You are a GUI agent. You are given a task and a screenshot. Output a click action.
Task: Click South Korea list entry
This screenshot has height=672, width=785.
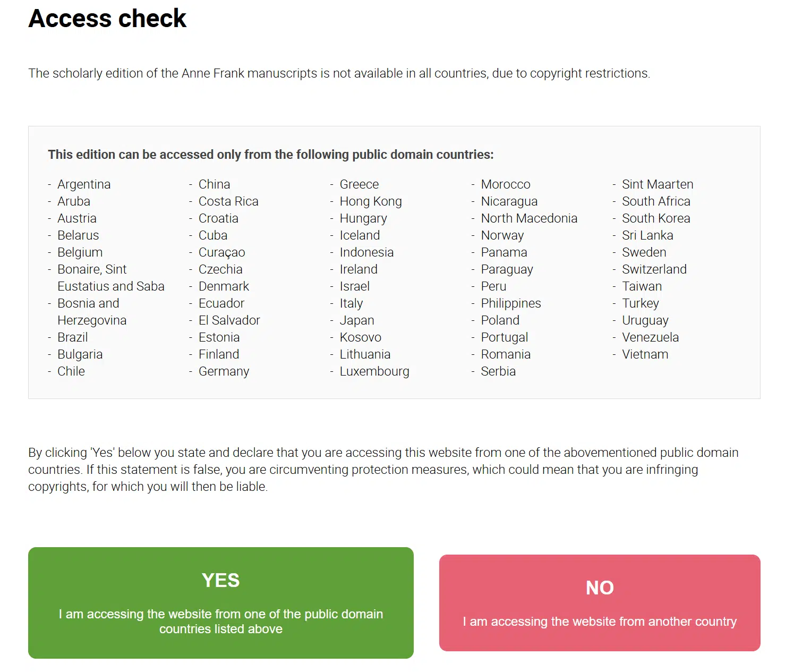(x=656, y=218)
